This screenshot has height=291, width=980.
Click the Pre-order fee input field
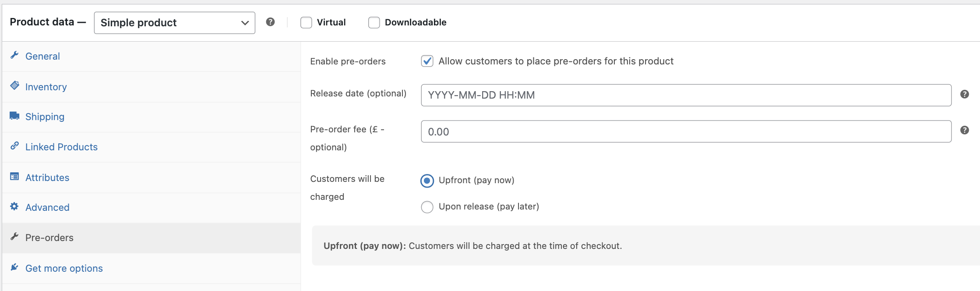point(686,131)
